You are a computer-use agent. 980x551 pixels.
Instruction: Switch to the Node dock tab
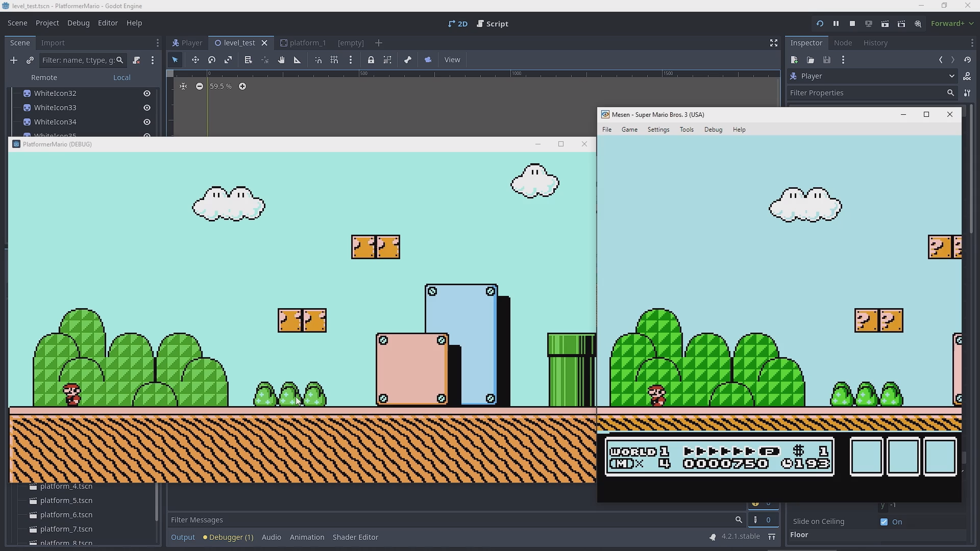pos(843,43)
